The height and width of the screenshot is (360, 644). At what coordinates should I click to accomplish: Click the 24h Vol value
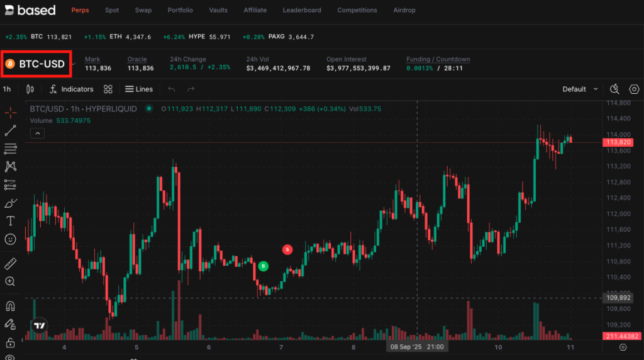click(278, 68)
